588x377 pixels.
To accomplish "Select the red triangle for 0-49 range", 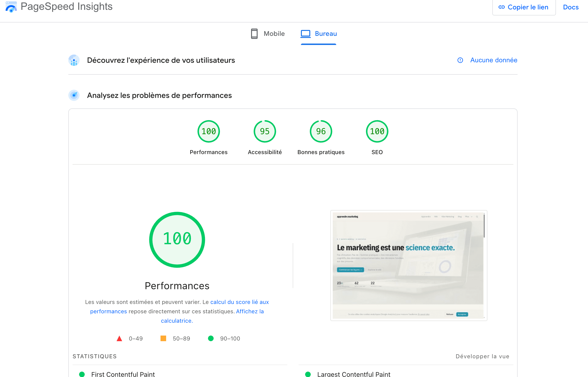I will tap(120, 339).
